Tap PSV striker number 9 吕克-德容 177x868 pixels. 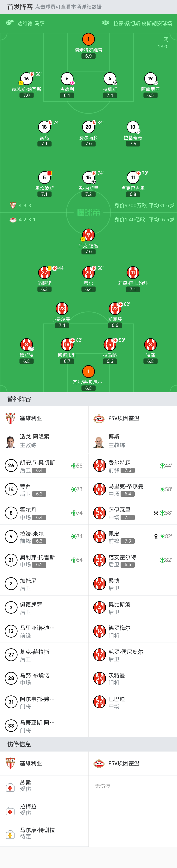(x=88, y=235)
